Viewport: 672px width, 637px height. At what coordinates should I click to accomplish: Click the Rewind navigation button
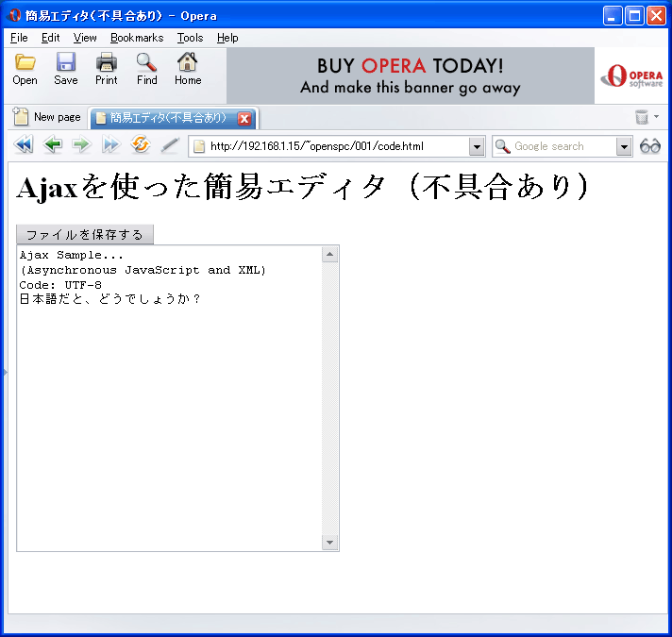pyautogui.click(x=24, y=144)
